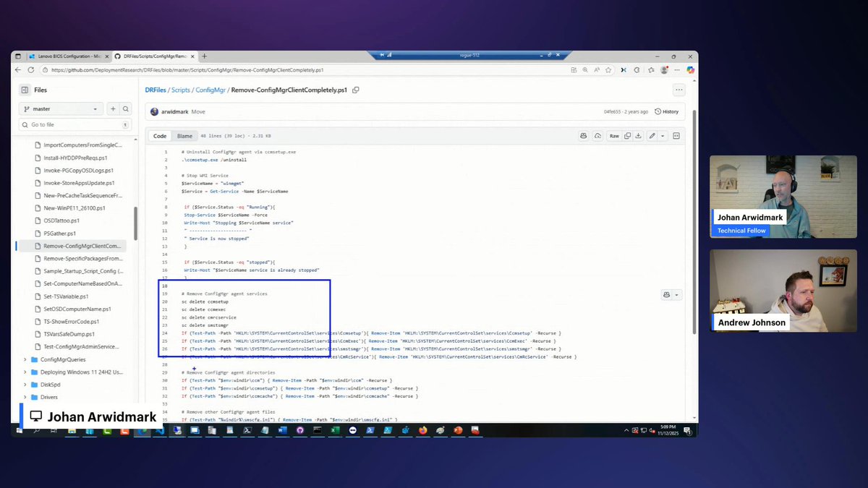Open symbols pane icon
This screenshot has height=488, width=868.
676,136
